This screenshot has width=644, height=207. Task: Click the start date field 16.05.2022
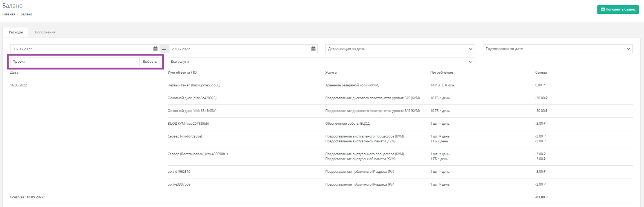tap(85, 49)
